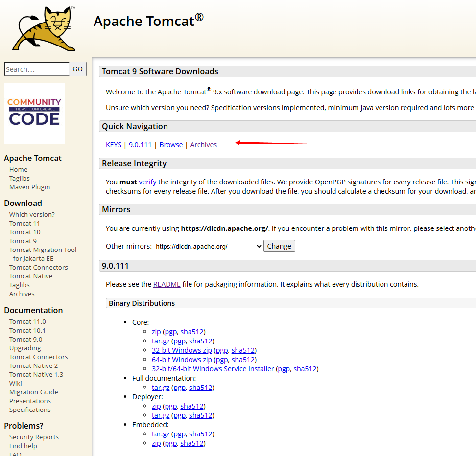Open Specifications sidebar link
Image resolution: width=476 pixels, height=456 pixels.
pyautogui.click(x=30, y=410)
